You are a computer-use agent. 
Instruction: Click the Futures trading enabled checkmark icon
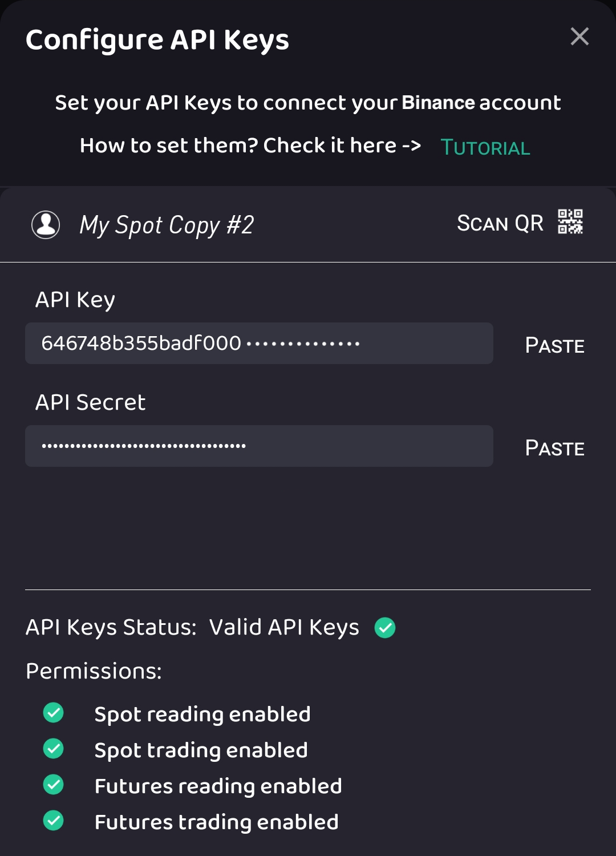[53, 822]
